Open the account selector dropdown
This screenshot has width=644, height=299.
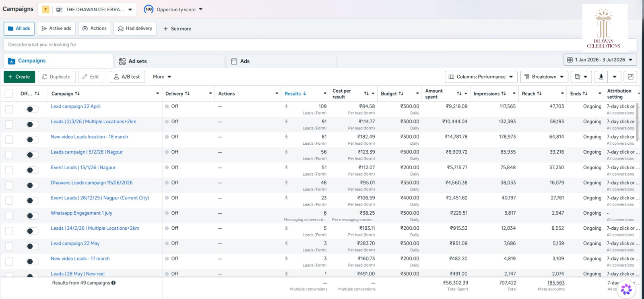click(87, 9)
